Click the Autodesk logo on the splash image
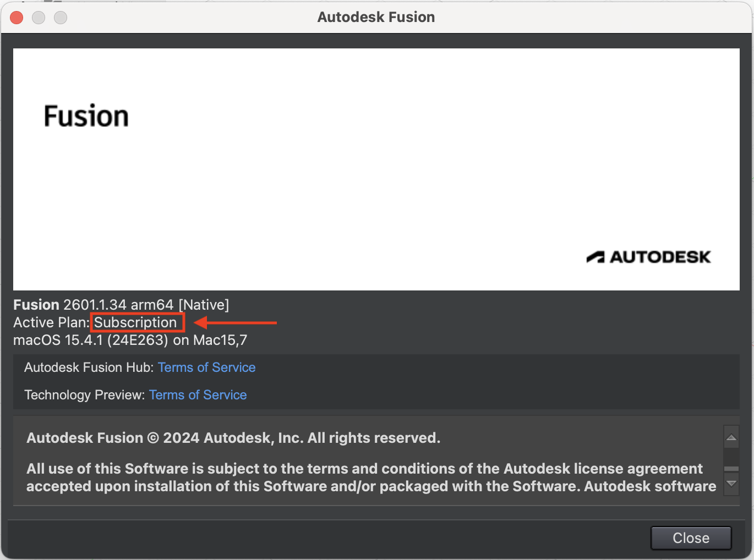This screenshot has width=754, height=560. click(648, 257)
